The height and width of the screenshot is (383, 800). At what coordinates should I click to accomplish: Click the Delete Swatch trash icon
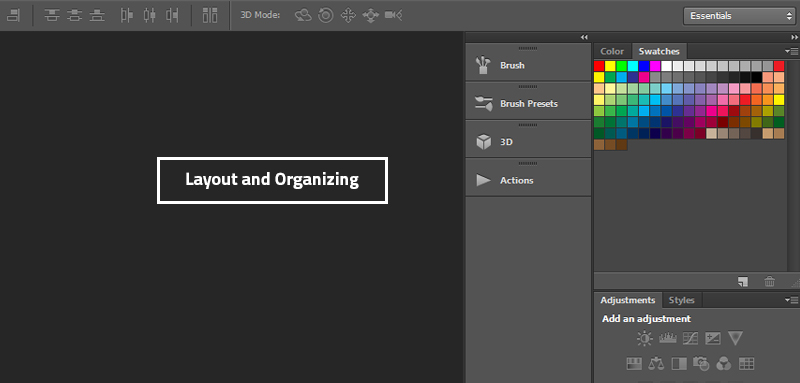tap(769, 281)
